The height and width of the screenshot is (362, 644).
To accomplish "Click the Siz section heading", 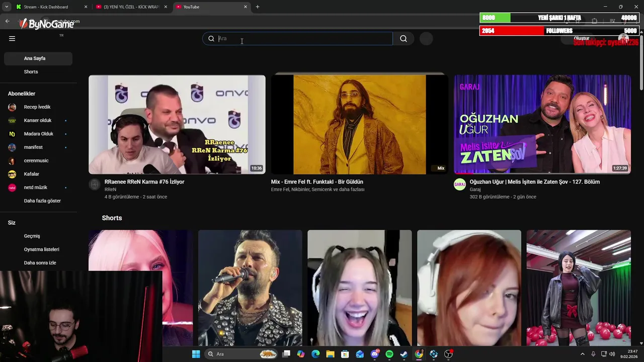I will [x=12, y=223].
